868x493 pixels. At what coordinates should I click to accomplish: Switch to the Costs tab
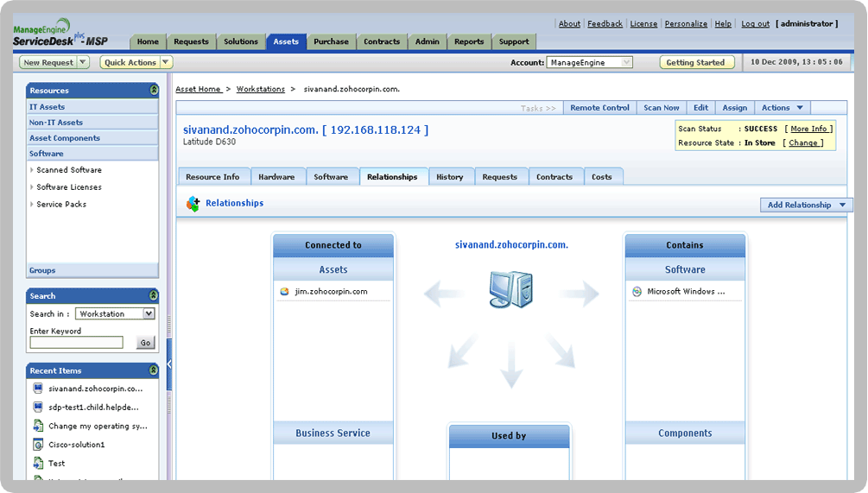pos(602,177)
